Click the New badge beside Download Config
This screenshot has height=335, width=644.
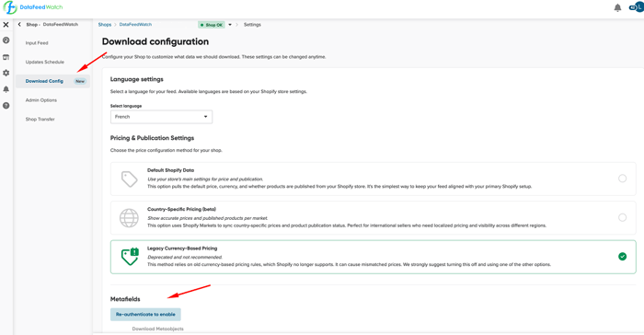point(80,81)
